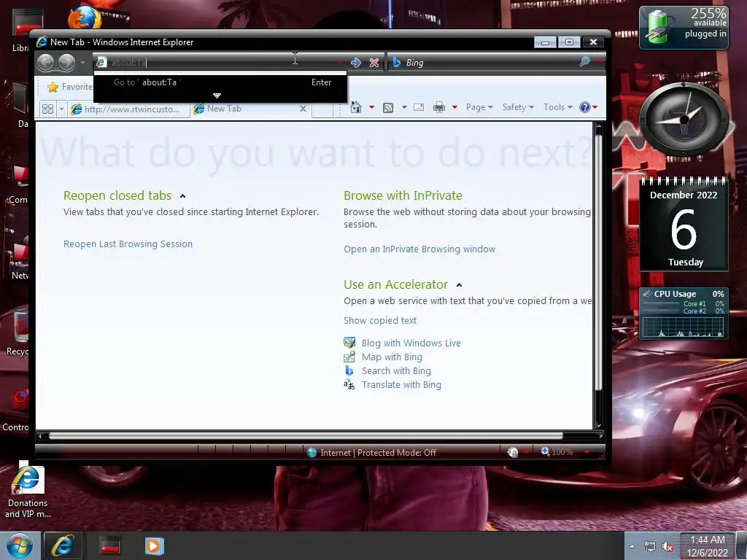Select the 'Go to about:Ta' suggestion
The width and height of the screenshot is (747, 560).
point(220,82)
